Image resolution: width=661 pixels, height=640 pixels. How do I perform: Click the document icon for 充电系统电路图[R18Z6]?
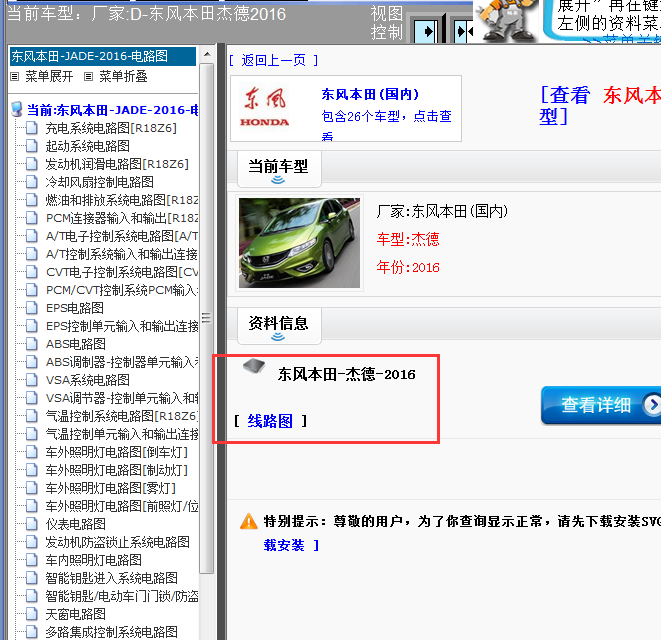(x=32, y=128)
